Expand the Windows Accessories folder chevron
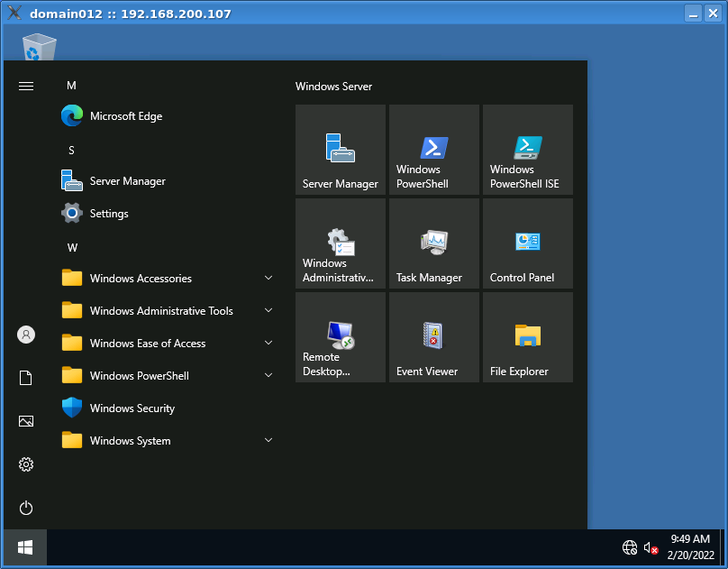Viewport: 728px width, 569px height. point(268,278)
